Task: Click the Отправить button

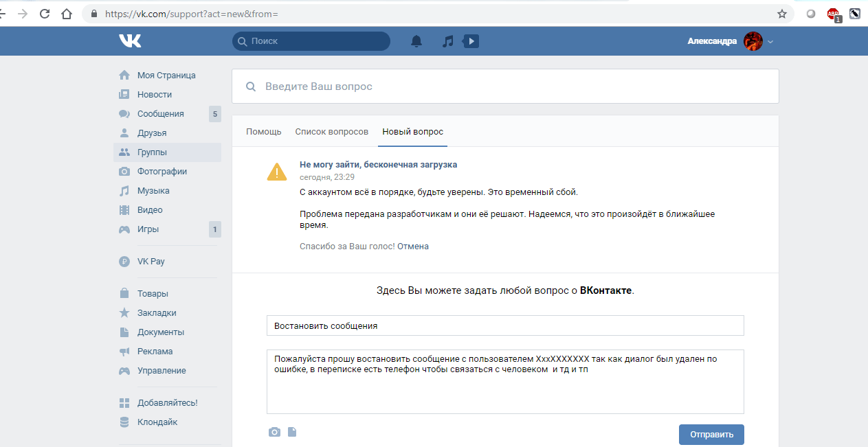Action: click(711, 435)
